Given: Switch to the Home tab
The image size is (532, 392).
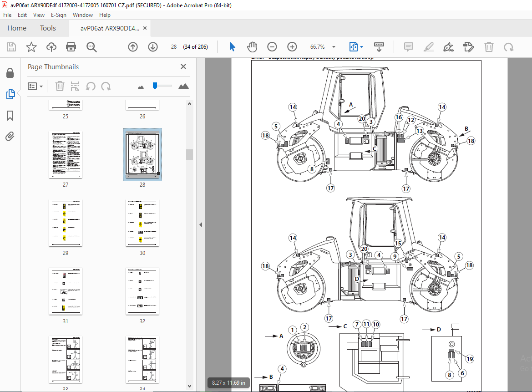Looking at the screenshot, I should (x=17, y=28).
